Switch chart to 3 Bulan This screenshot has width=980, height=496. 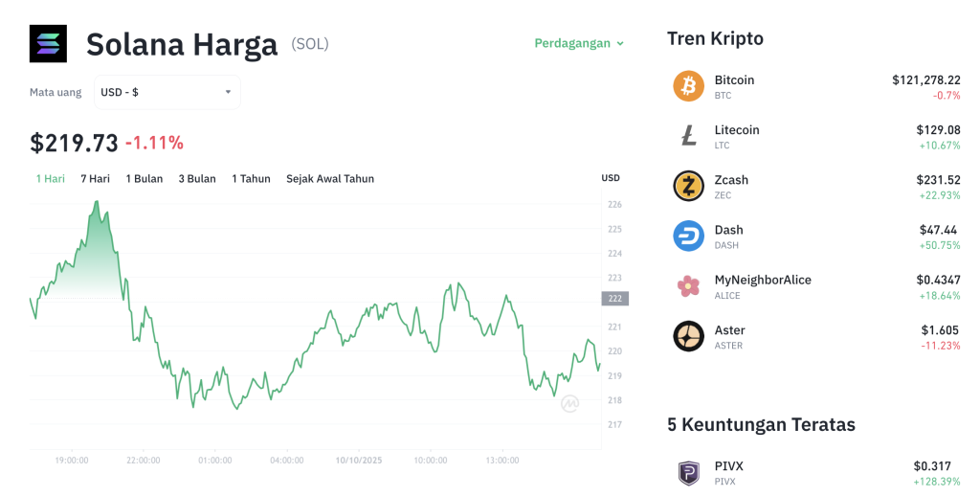click(x=197, y=178)
